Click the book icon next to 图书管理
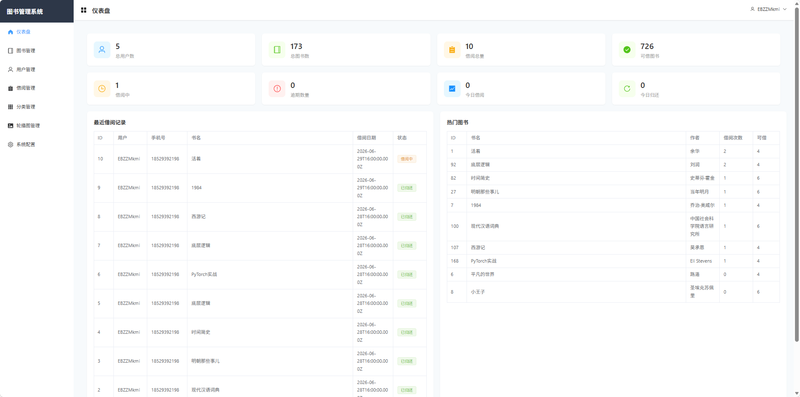The image size is (800, 397). click(x=11, y=51)
